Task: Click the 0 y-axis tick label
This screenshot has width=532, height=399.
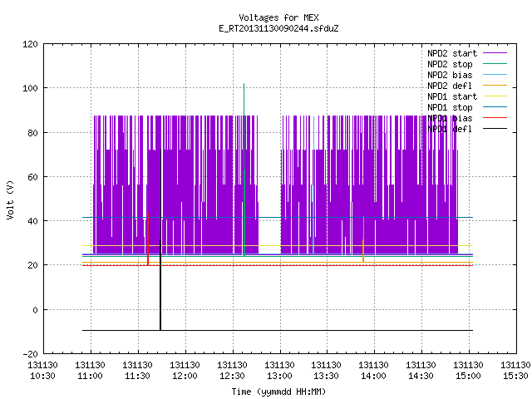Action: [x=35, y=310]
